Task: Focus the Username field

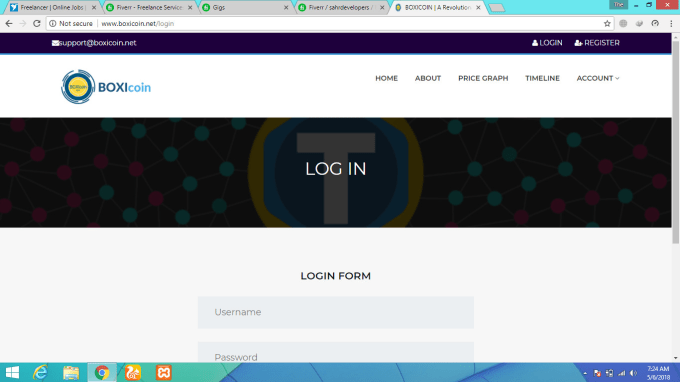Action: [336, 313]
